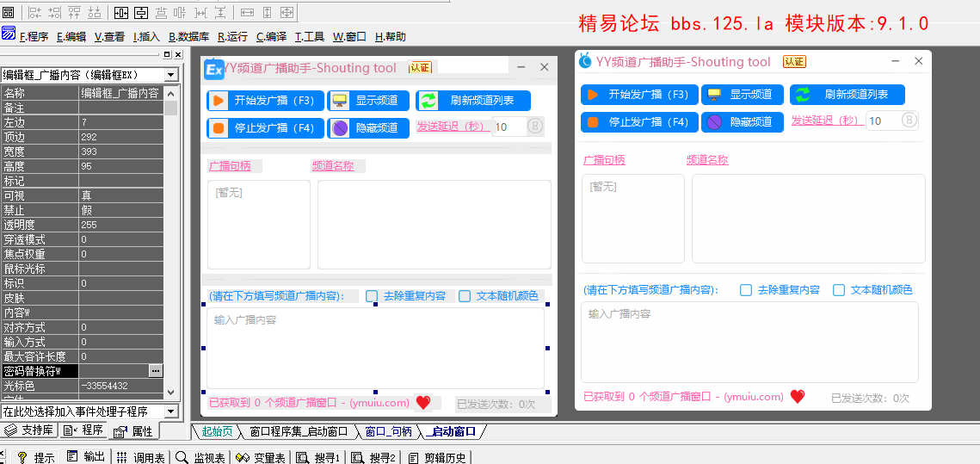This screenshot has height=464, width=980.
Task: Click the 输入广播内容 field in the preview window
Action: point(749,342)
